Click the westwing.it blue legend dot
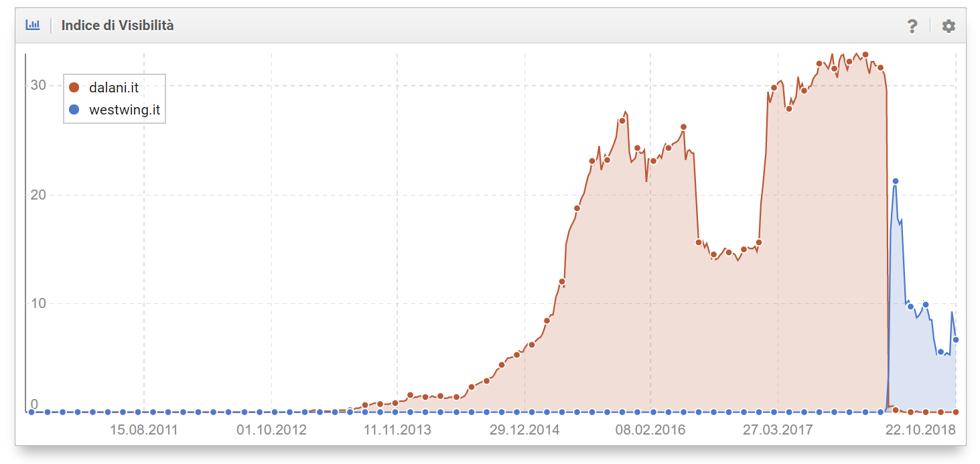This screenshot has width=980, height=464. pyautogui.click(x=74, y=110)
